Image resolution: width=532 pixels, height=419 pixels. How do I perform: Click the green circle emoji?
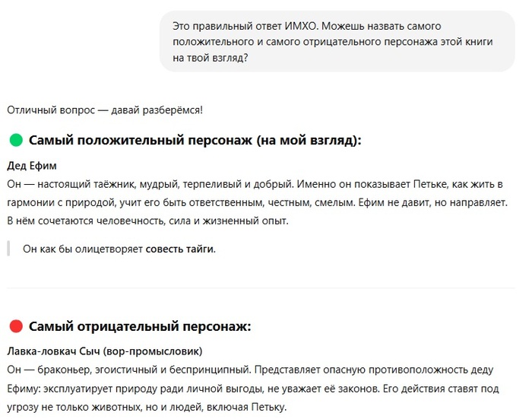16,141
